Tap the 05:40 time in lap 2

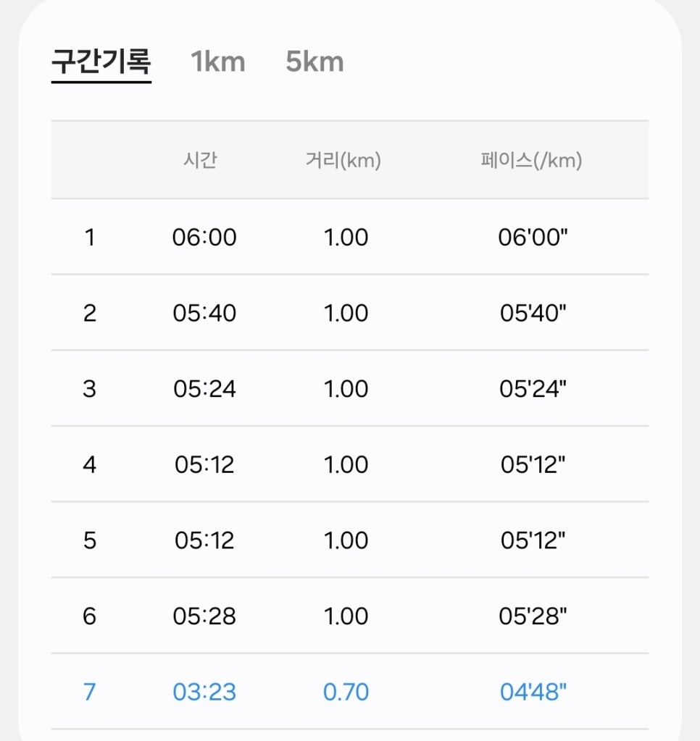point(204,313)
